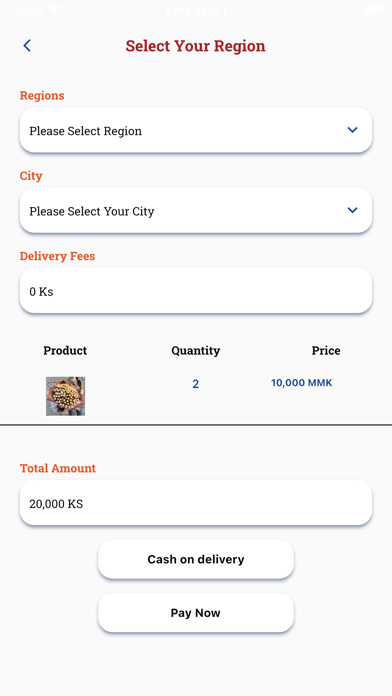Click the Delivery Fees 0 Ks field
The image size is (392, 696).
click(x=196, y=291)
